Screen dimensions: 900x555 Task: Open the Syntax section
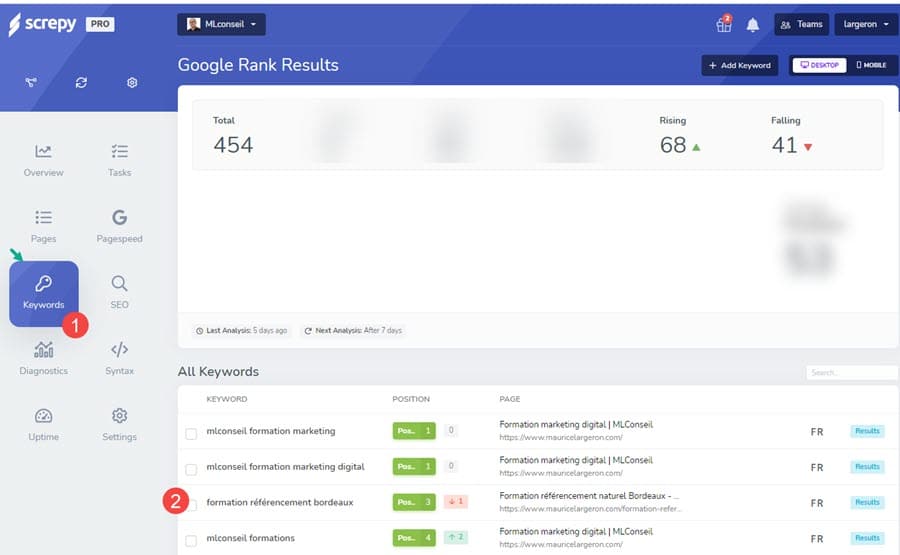pos(119,359)
